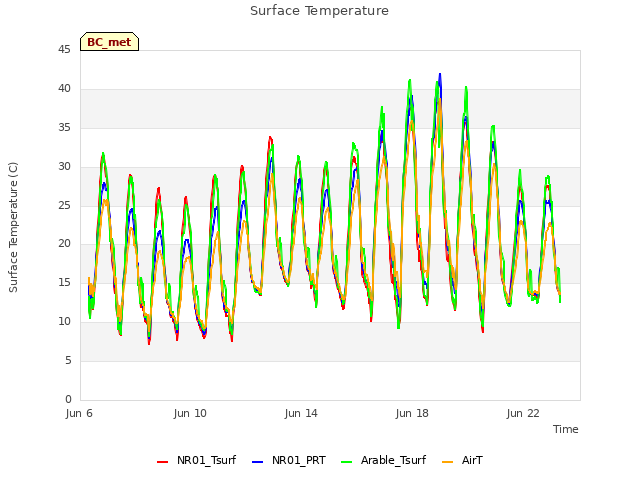This screenshot has height=480, width=640.
Task: Click the 20 y-axis tick label
Action: point(64,244)
